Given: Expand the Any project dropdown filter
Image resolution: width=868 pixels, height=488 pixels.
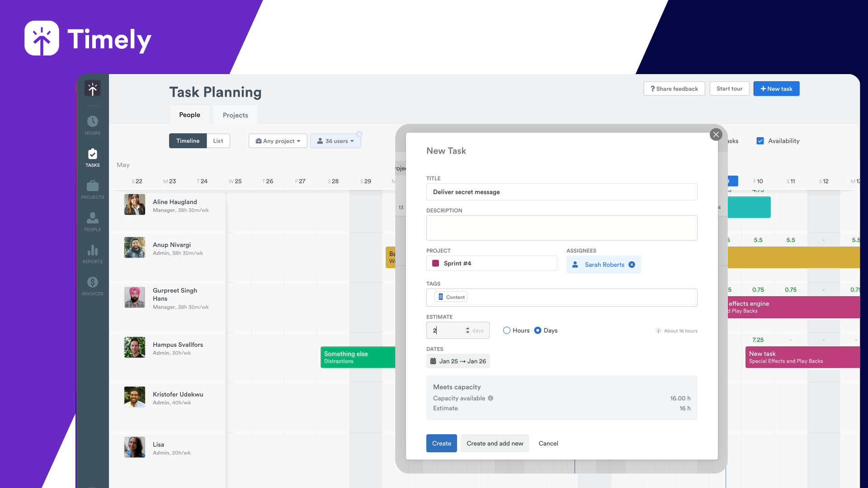Looking at the screenshot, I should pos(276,141).
